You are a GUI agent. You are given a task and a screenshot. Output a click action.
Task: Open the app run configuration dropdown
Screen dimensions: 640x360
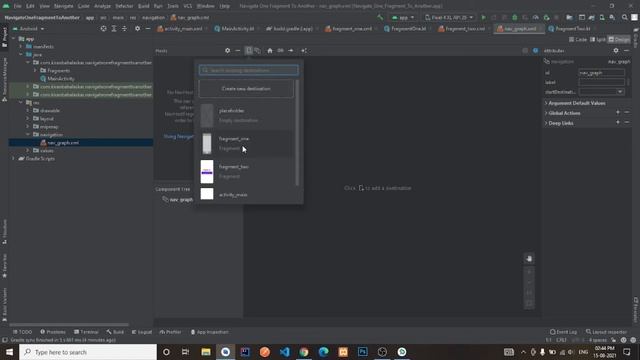(x=403, y=18)
